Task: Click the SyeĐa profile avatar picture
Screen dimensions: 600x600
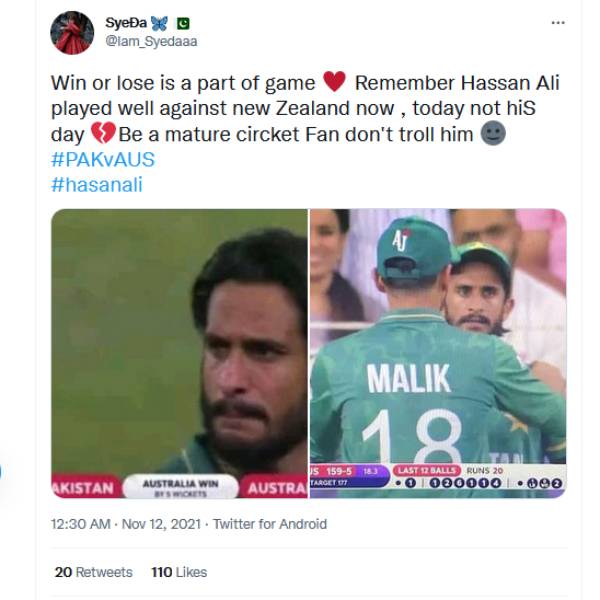Action: [x=73, y=32]
